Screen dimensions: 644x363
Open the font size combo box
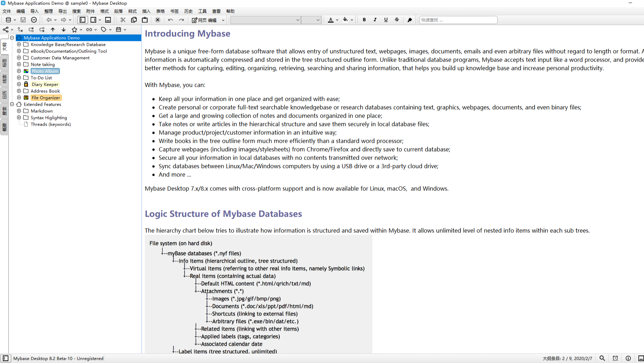click(311, 20)
